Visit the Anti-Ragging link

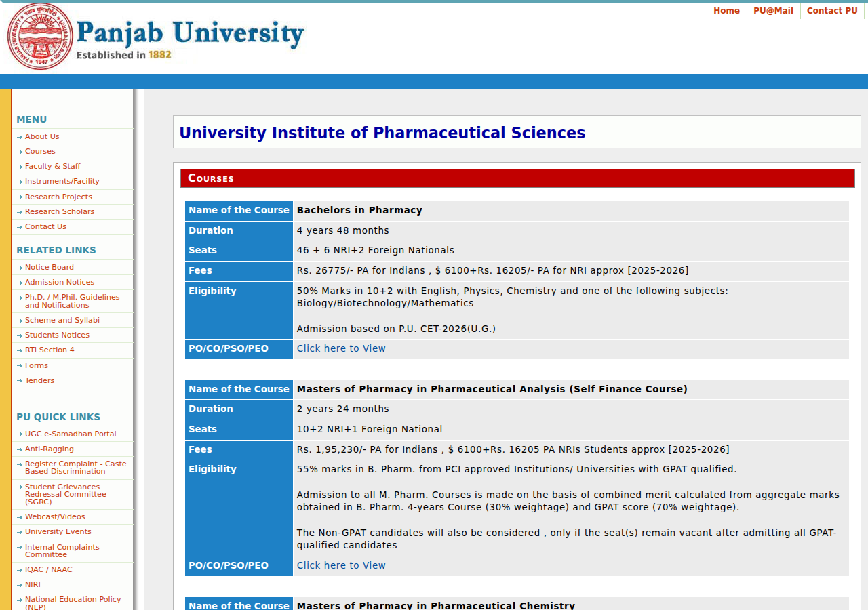[50, 449]
